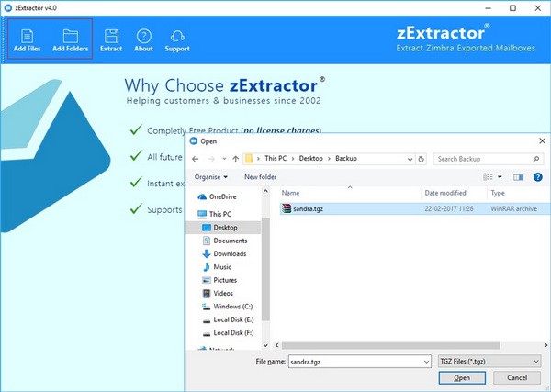Viewport: 551px width, 392px height.
Task: Select Downloads in the navigation pane
Action: tap(230, 253)
